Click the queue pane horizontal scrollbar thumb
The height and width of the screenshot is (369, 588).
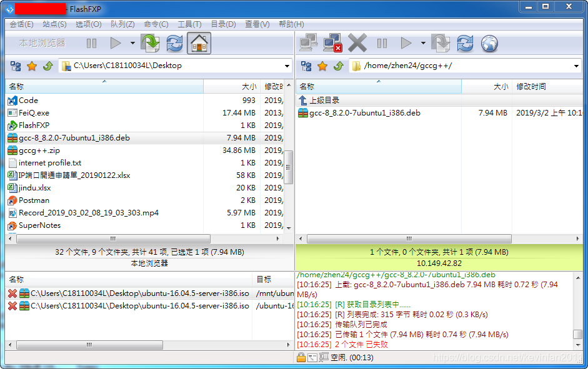click(x=89, y=345)
